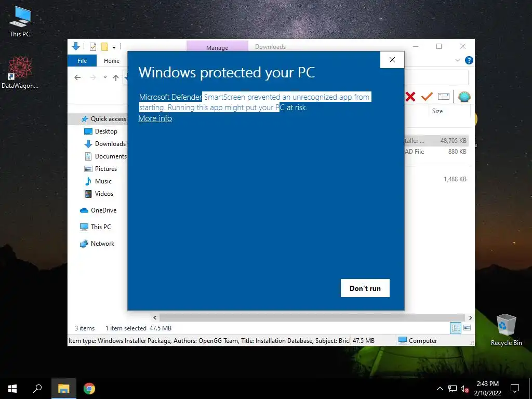Select This PC in navigation pane
The width and height of the screenshot is (532, 399).
[96, 227]
